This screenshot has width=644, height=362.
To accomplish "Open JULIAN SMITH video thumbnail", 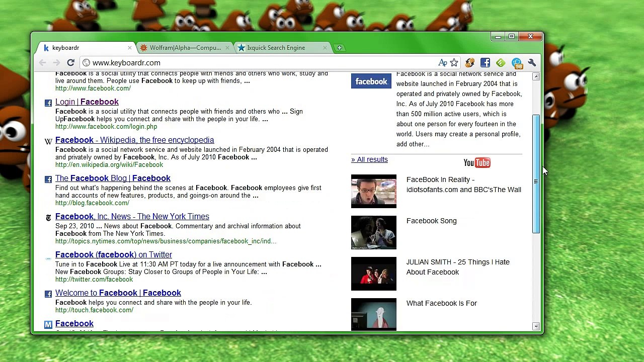I will (374, 274).
